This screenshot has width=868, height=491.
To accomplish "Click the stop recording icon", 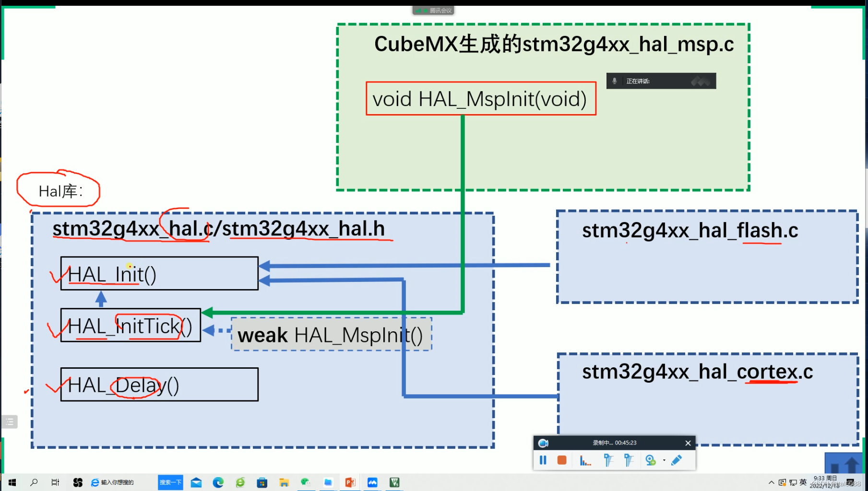I will (562, 460).
